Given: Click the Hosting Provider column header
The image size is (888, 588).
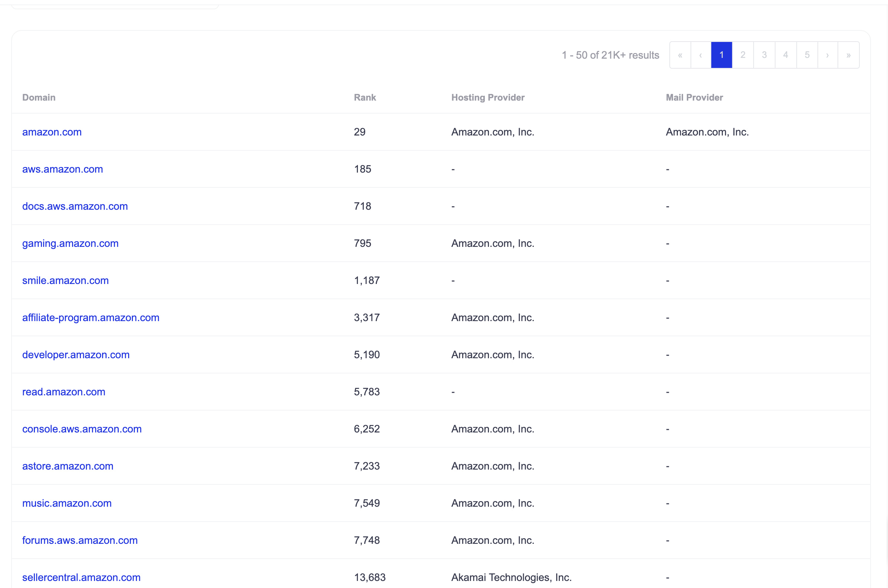Looking at the screenshot, I should (x=487, y=98).
